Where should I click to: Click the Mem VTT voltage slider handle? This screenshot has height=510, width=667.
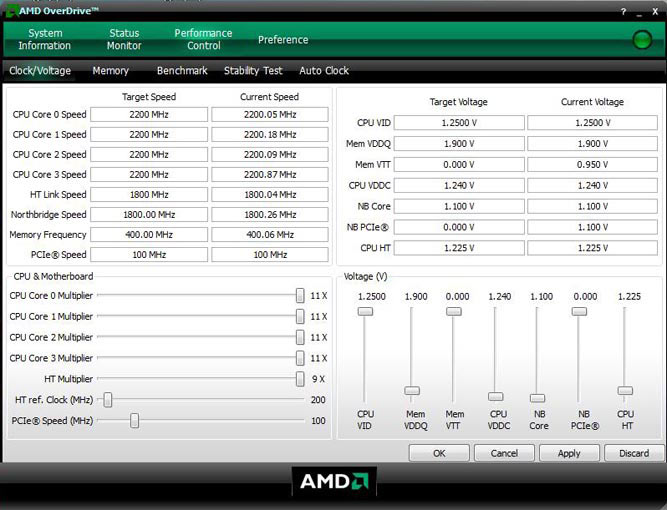point(453,311)
